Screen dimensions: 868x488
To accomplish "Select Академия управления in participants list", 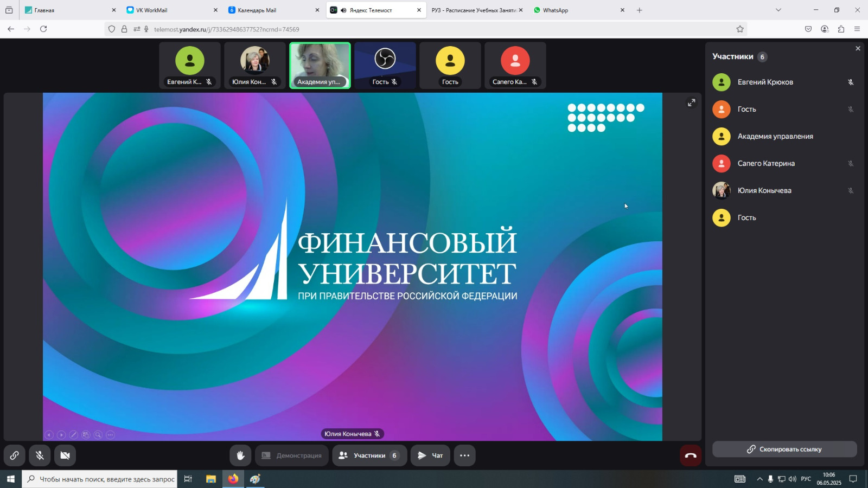I will pos(784,136).
